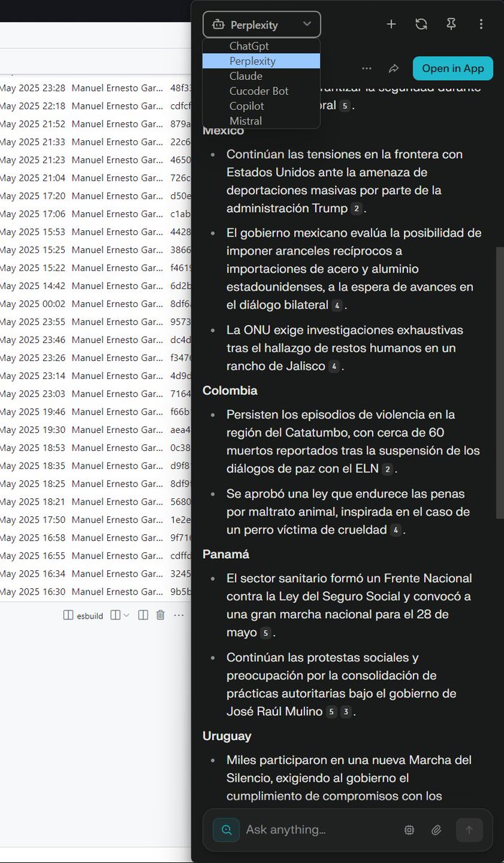The width and height of the screenshot is (504, 863).
Task: Click the split icon left of the chevron
Action: pyautogui.click(x=115, y=615)
